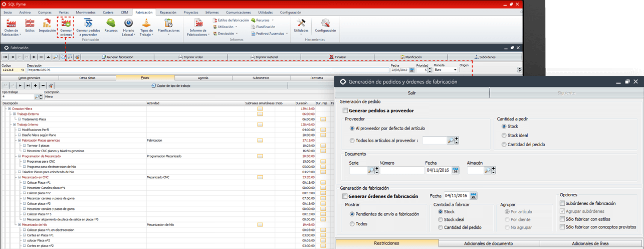This screenshot has height=249, width=644.
Task: Open calendar icon beside Documento Fecha
Action: 456,170
